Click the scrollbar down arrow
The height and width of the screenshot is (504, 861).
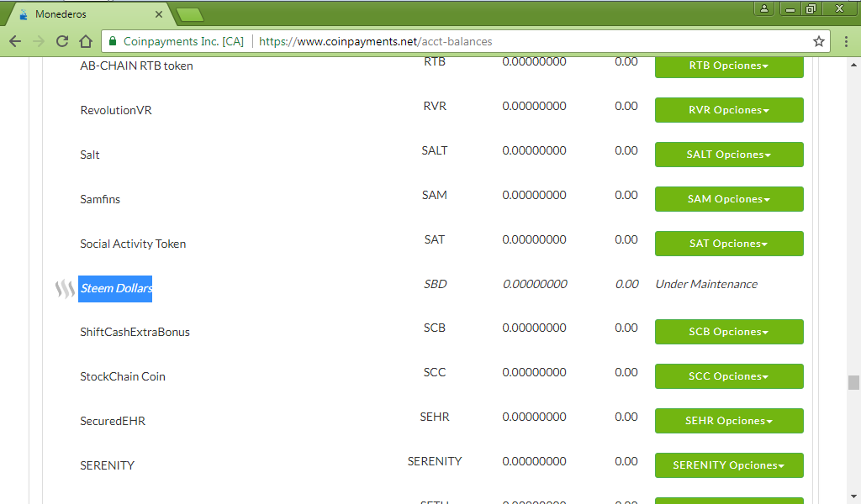(x=853, y=496)
